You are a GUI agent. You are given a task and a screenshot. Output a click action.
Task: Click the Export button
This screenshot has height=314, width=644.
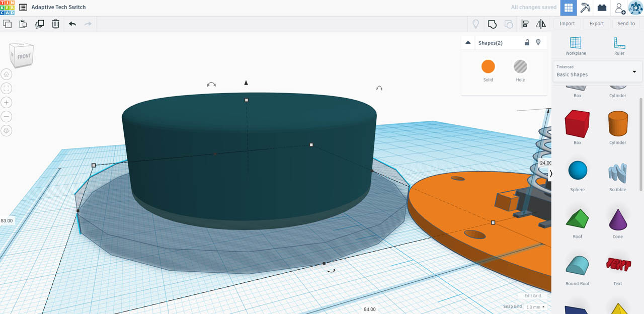(x=596, y=23)
